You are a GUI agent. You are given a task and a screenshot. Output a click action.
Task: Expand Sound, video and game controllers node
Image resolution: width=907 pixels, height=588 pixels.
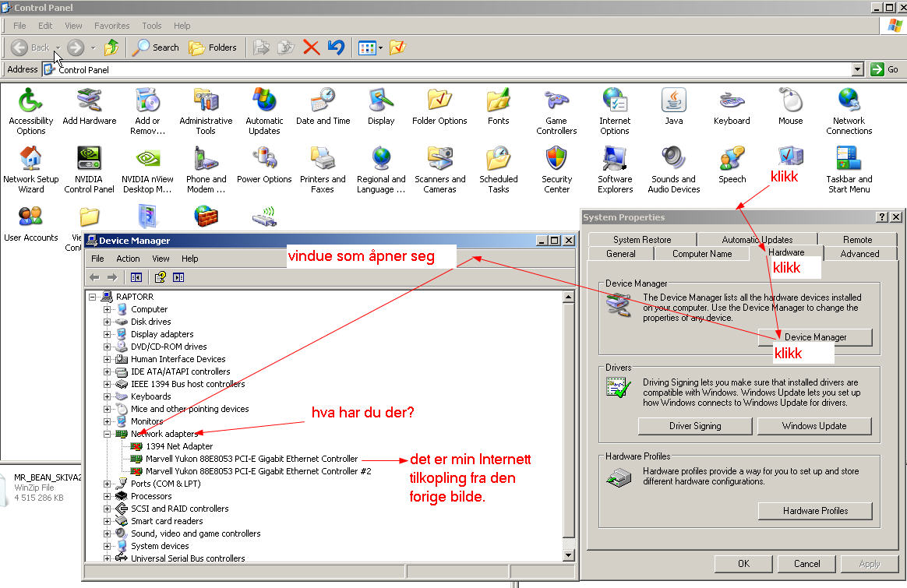point(107,533)
